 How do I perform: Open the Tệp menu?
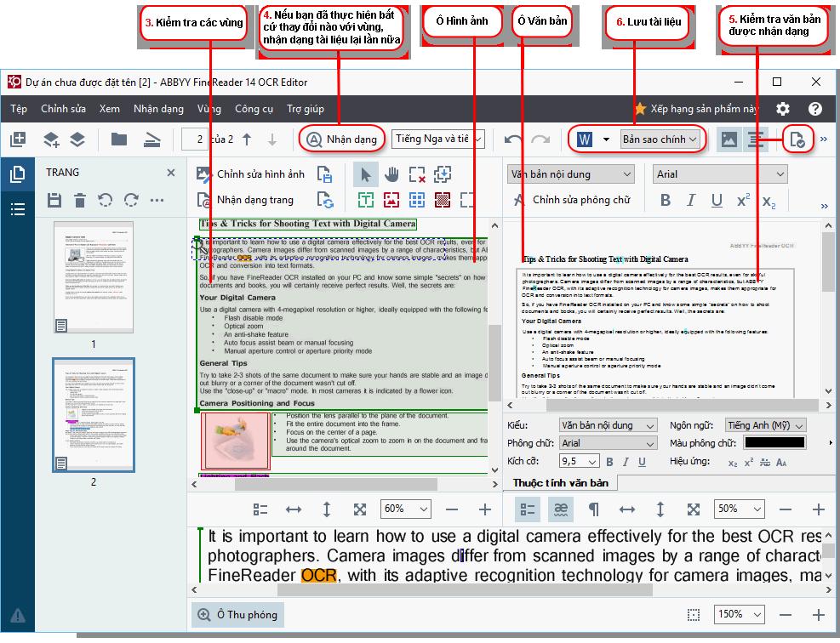pos(19,109)
